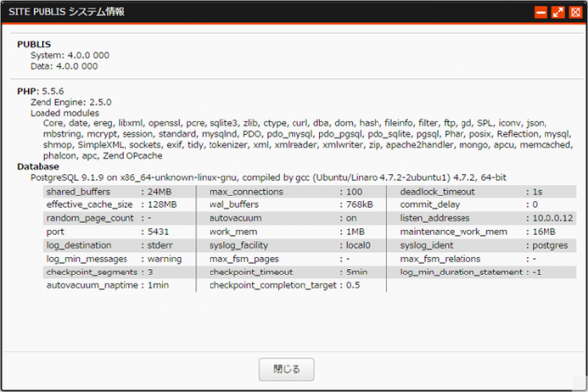Select the PostgreSQL version text line

[268, 178]
